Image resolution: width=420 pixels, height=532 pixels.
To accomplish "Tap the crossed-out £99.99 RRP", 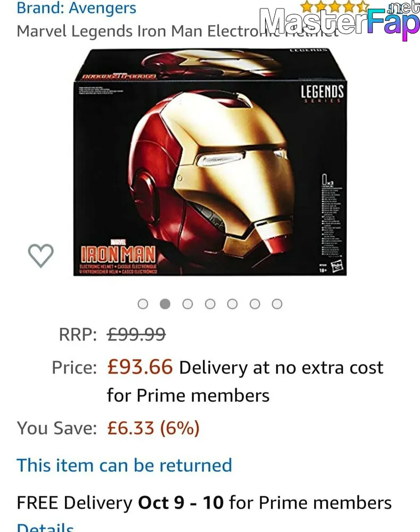I will (x=136, y=335).
